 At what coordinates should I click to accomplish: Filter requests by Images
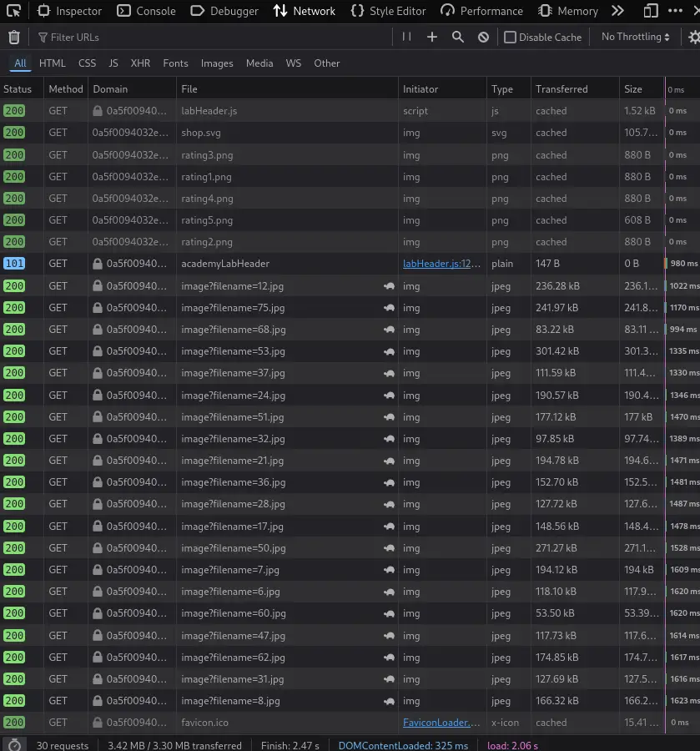pos(217,63)
